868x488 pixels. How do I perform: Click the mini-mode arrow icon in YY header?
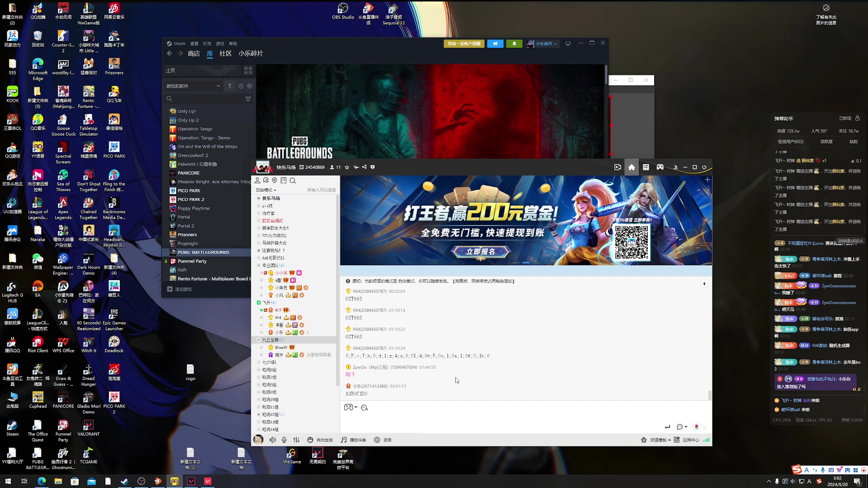[x=675, y=167]
